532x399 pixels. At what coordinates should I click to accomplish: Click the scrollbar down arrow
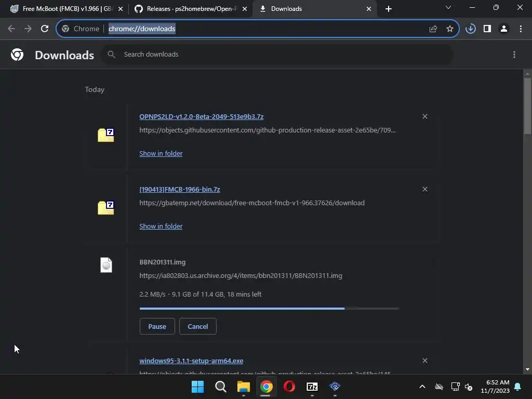527,369
